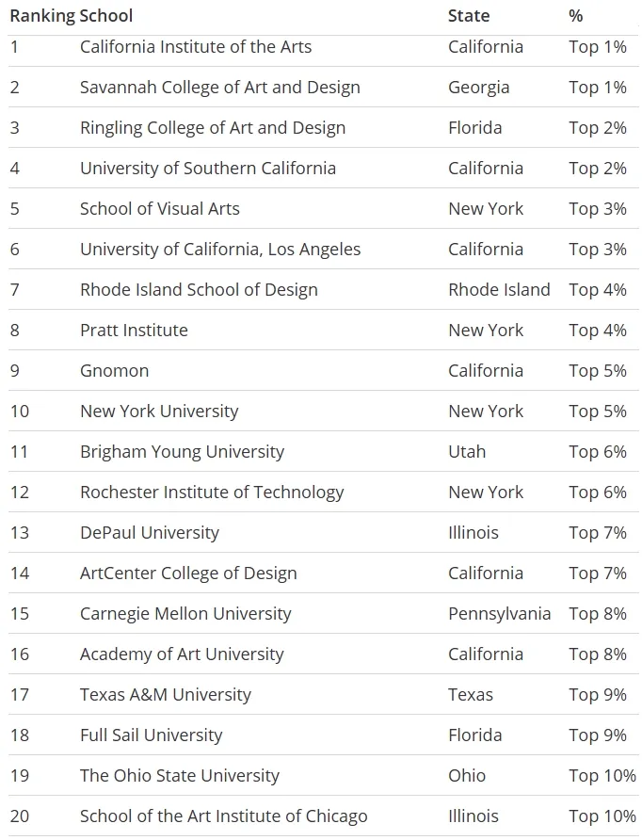Click the State column header
Viewport: 642px width, 840px height.
tap(469, 16)
